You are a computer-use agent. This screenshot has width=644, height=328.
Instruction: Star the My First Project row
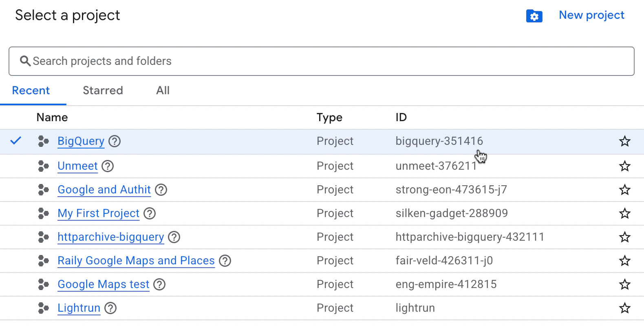624,213
